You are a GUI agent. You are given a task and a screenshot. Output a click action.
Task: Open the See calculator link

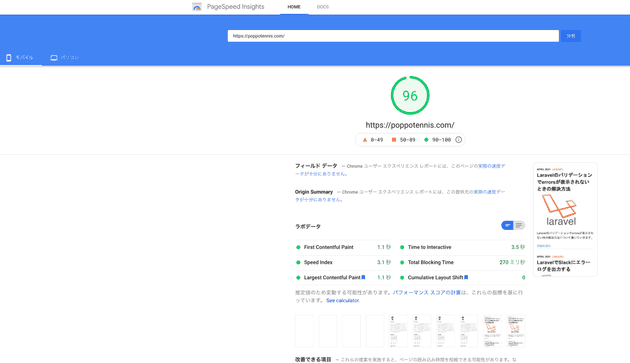343,300
